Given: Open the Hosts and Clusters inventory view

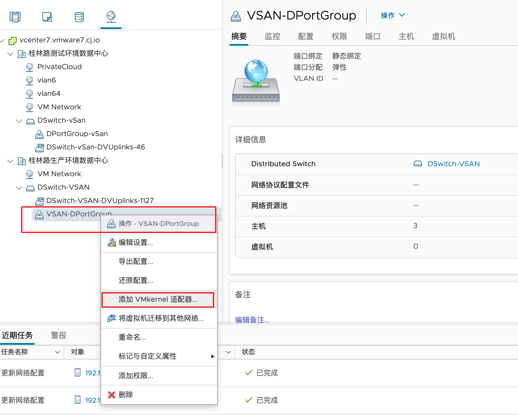Looking at the screenshot, I should click(x=15, y=17).
